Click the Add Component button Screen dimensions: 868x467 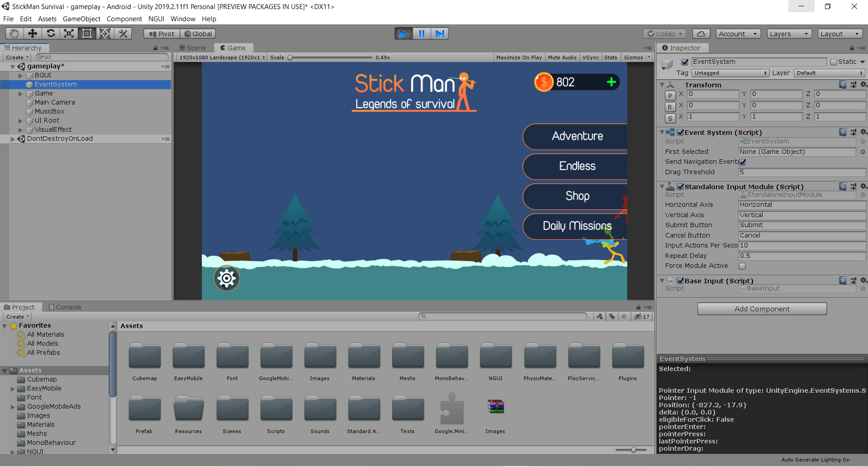click(762, 309)
